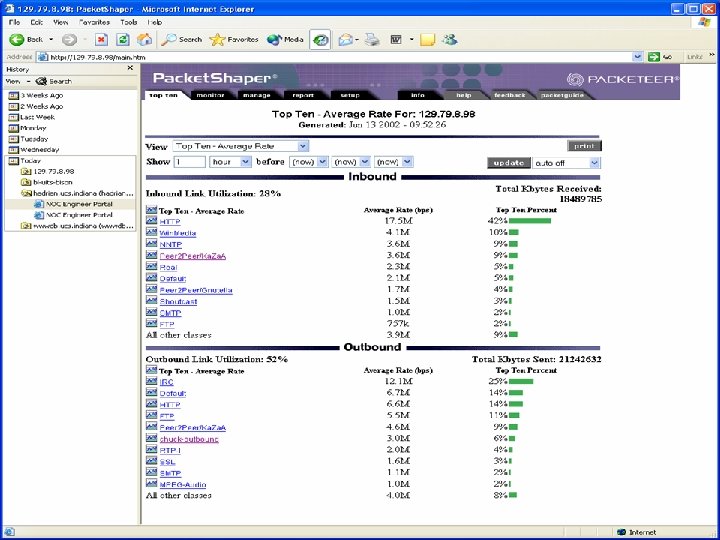Viewport: 720px width, 540px height.
Task: Switch to the manage tab
Action: (x=256, y=95)
